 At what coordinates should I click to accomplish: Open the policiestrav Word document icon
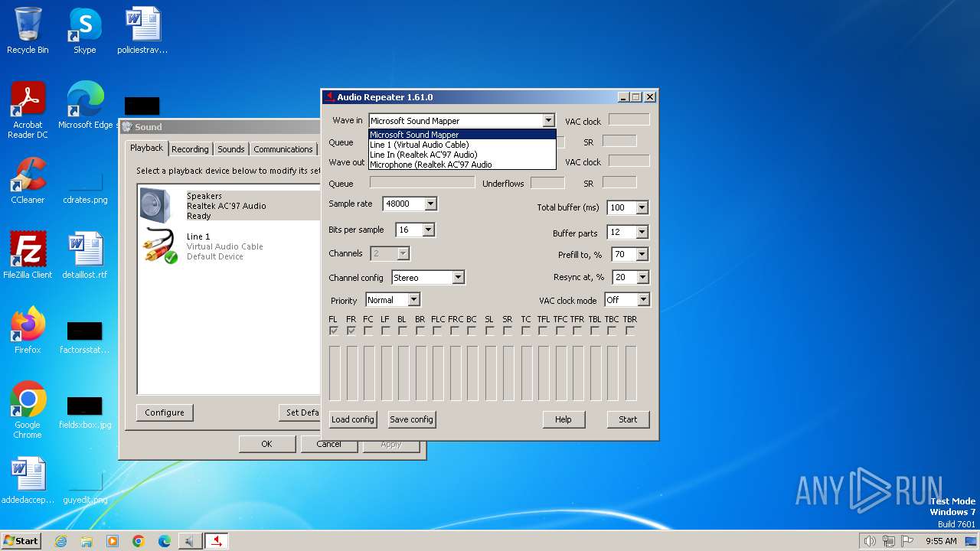[x=142, y=31]
